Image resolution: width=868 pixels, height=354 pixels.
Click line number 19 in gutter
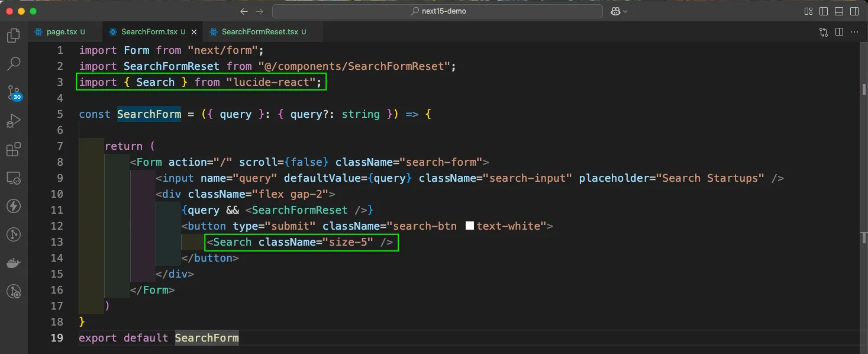click(57, 338)
